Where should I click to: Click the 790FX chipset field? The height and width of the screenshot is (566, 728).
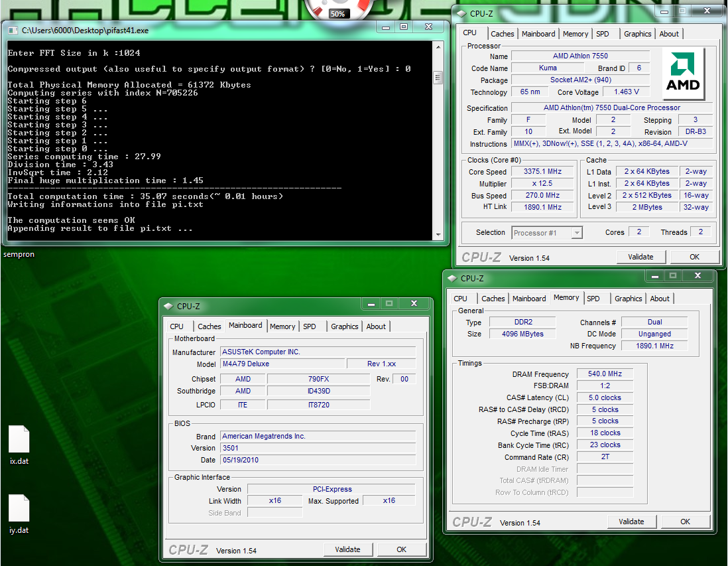[x=318, y=379]
